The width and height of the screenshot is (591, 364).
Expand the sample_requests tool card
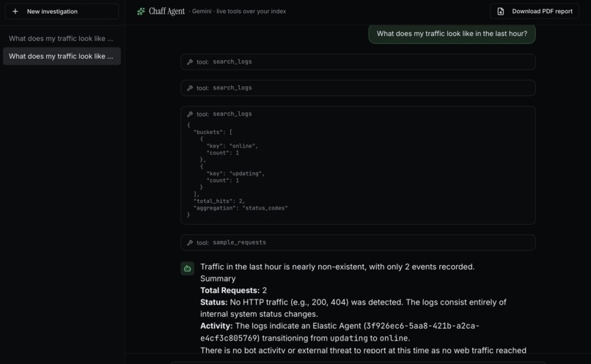click(x=358, y=243)
